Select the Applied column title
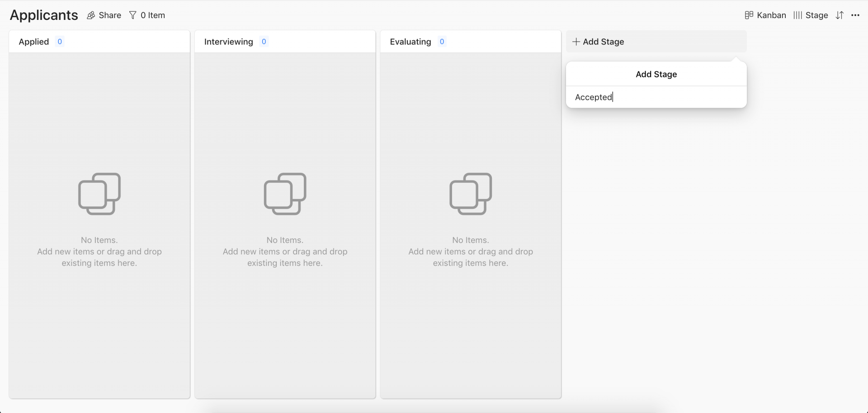The width and height of the screenshot is (868, 413). 34,42
